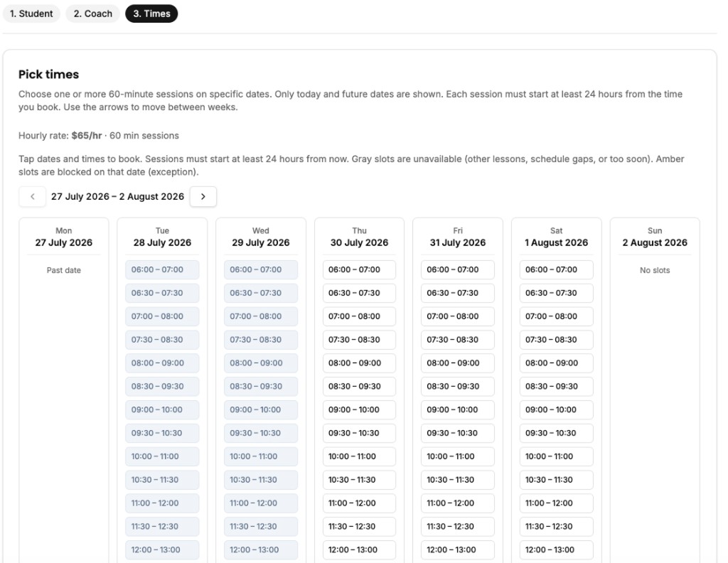Select Sat 1 August 10:30 – 11:30

556,480
